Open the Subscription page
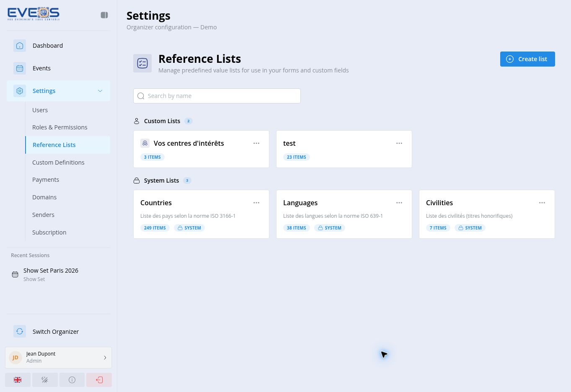The width and height of the screenshot is (571, 392). click(68, 232)
